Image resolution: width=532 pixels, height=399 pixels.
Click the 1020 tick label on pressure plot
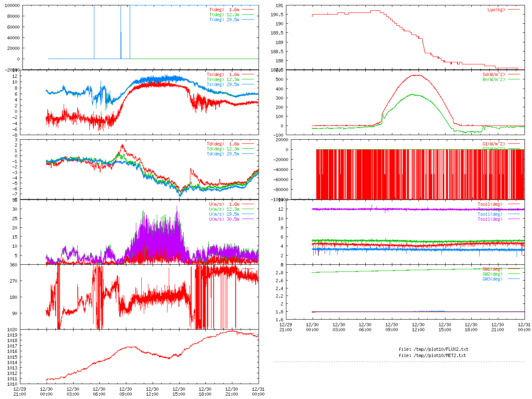[x=12, y=330]
